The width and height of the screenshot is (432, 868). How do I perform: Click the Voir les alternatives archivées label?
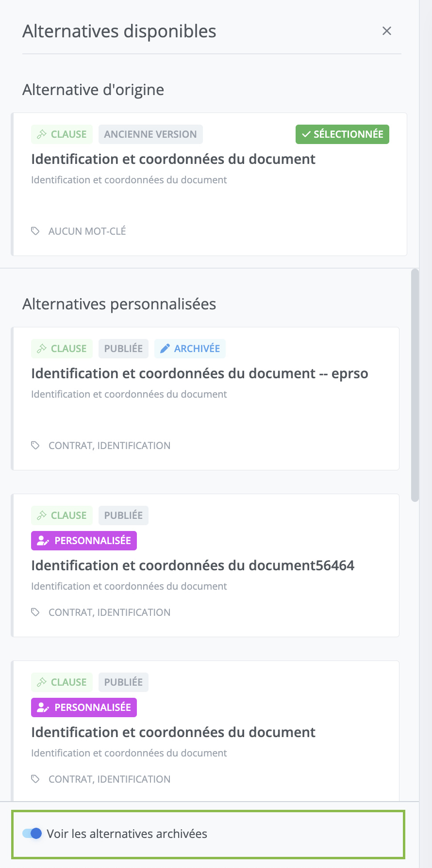coord(127,834)
